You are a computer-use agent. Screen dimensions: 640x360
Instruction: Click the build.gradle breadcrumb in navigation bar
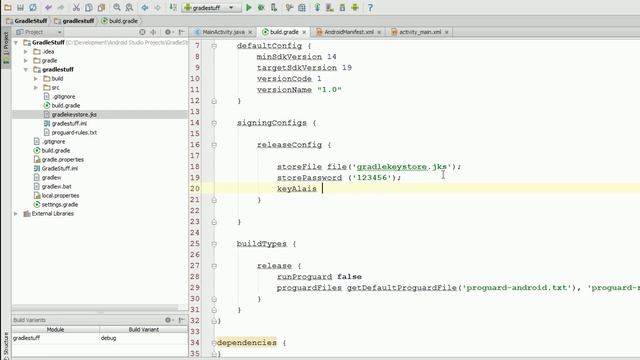coord(119,21)
